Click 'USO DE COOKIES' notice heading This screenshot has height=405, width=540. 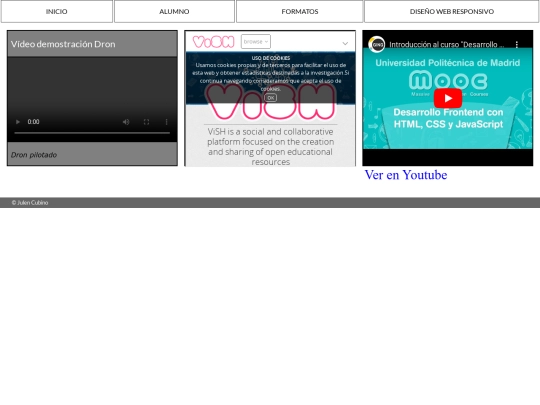click(271, 58)
